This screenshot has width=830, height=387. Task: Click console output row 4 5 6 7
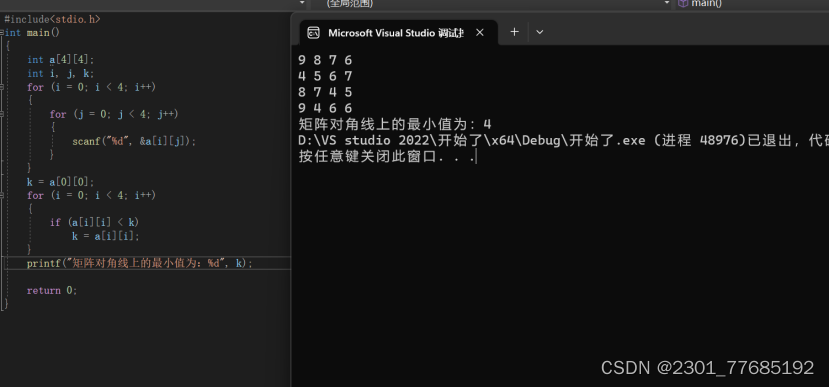325,76
